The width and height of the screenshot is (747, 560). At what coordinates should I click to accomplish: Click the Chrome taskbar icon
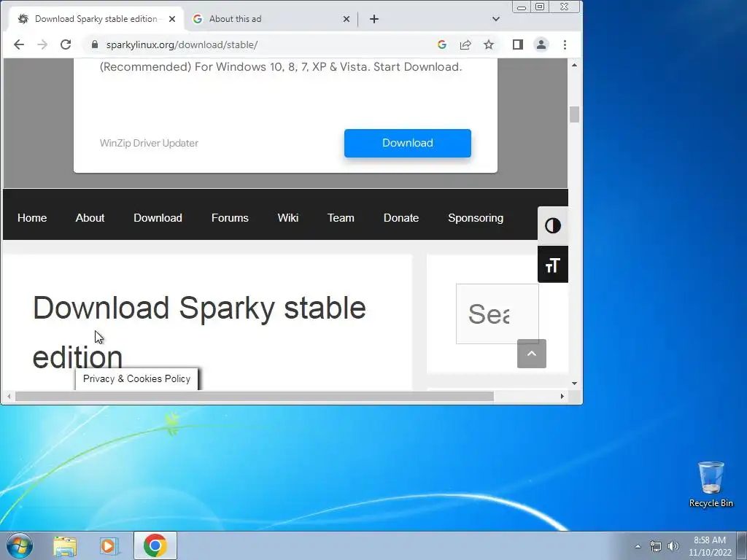(155, 545)
